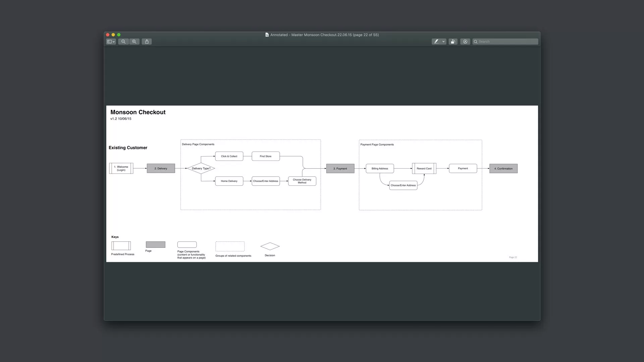This screenshot has height=362, width=644.
Task: Show the Markup toolbar
Action: coord(465,42)
